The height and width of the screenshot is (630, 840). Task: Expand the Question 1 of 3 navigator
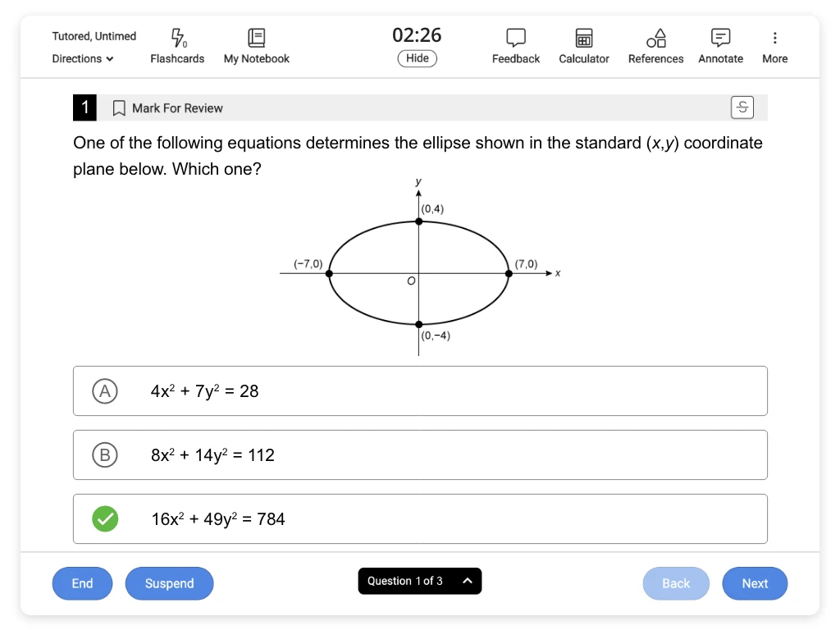[420, 581]
